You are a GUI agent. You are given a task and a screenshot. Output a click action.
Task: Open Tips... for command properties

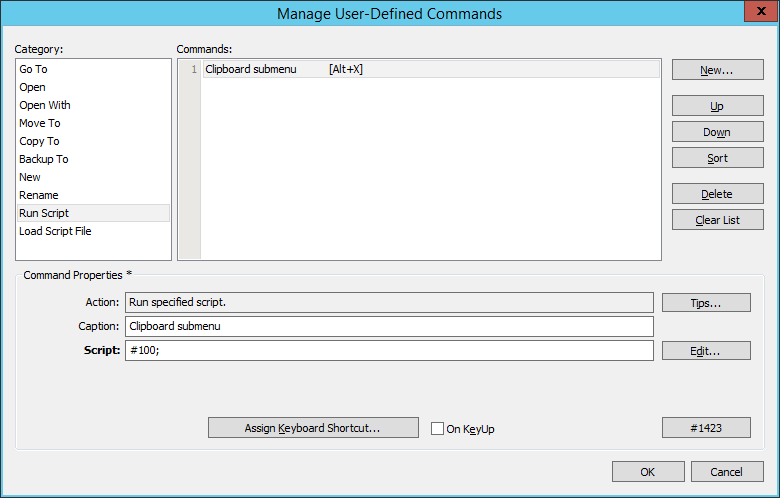pyautogui.click(x=705, y=302)
